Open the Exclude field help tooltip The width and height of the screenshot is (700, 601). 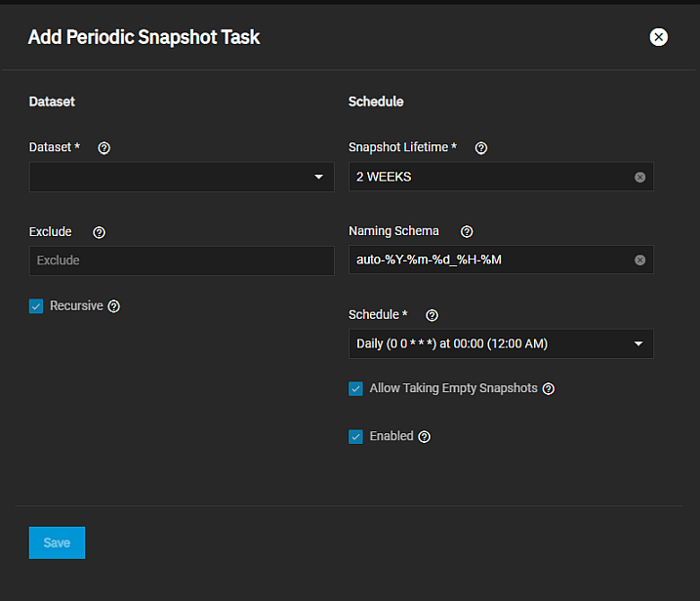pyautogui.click(x=99, y=232)
